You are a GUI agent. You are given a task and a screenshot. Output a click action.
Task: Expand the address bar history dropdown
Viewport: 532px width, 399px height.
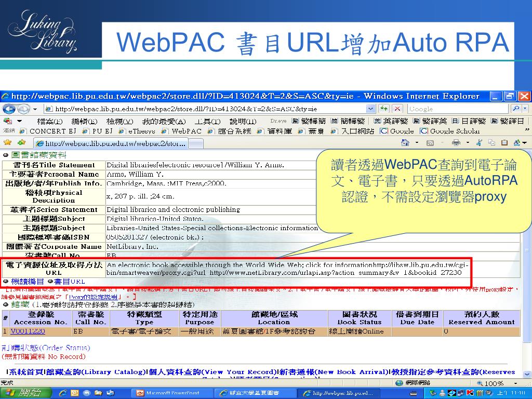(370, 109)
